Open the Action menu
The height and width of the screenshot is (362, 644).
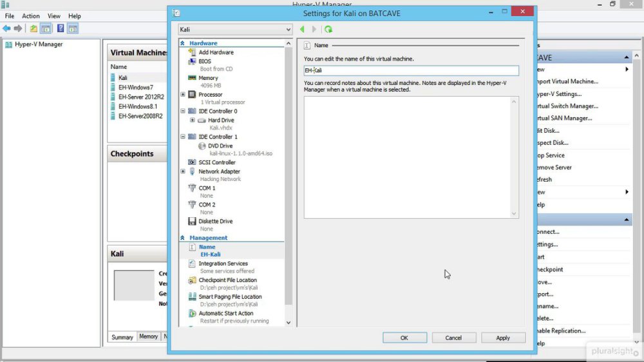[31, 16]
